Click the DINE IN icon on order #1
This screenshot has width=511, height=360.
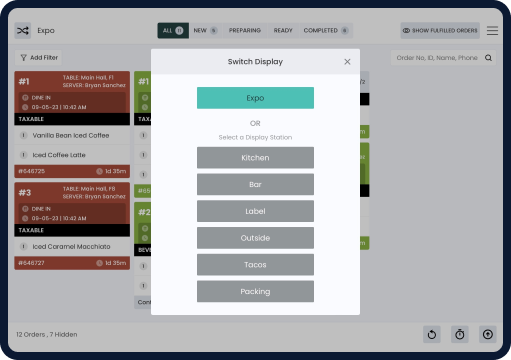pyautogui.click(x=25, y=98)
